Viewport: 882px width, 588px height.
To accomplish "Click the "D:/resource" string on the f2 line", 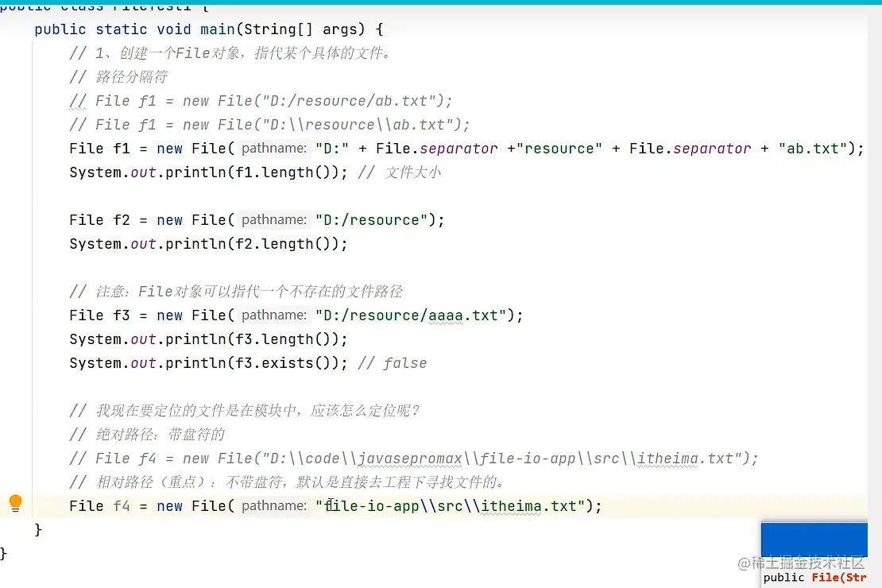I will [x=372, y=220].
